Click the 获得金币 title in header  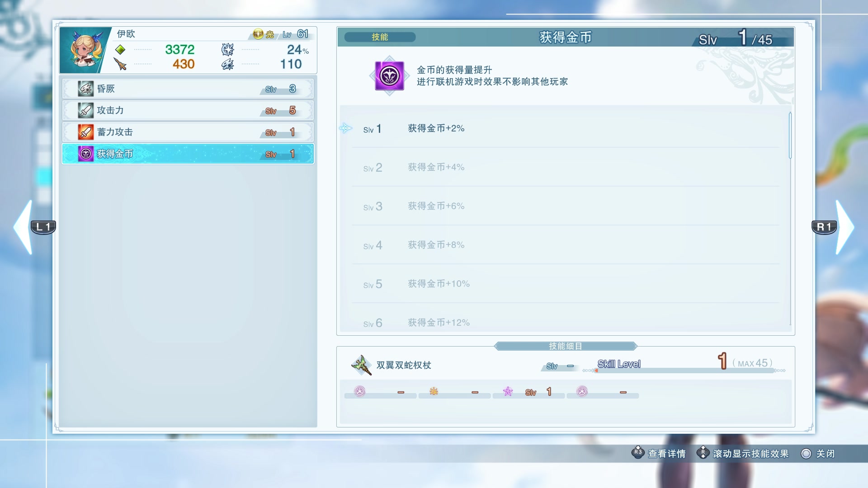pos(566,37)
